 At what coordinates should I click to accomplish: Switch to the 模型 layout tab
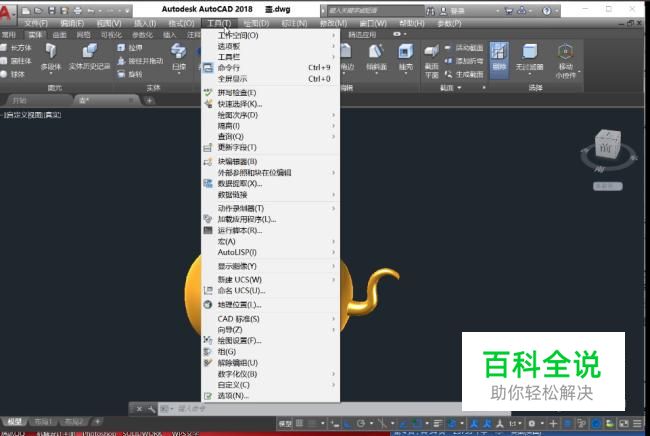15,421
